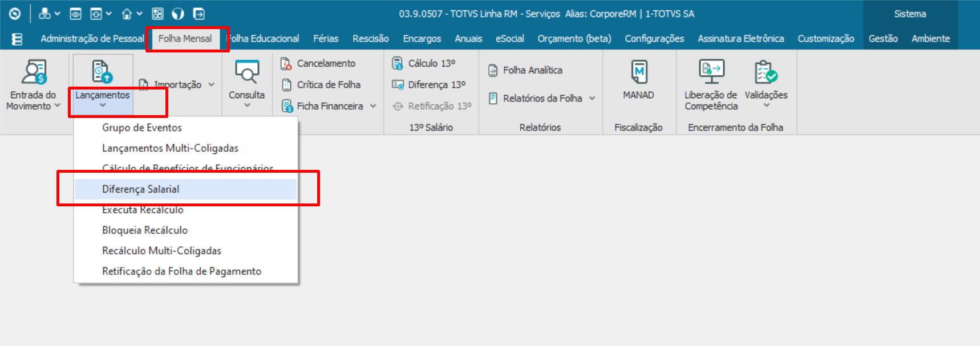Select the Folha Mensal tab
Image resolution: width=980 pixels, height=346 pixels.
coord(185,39)
